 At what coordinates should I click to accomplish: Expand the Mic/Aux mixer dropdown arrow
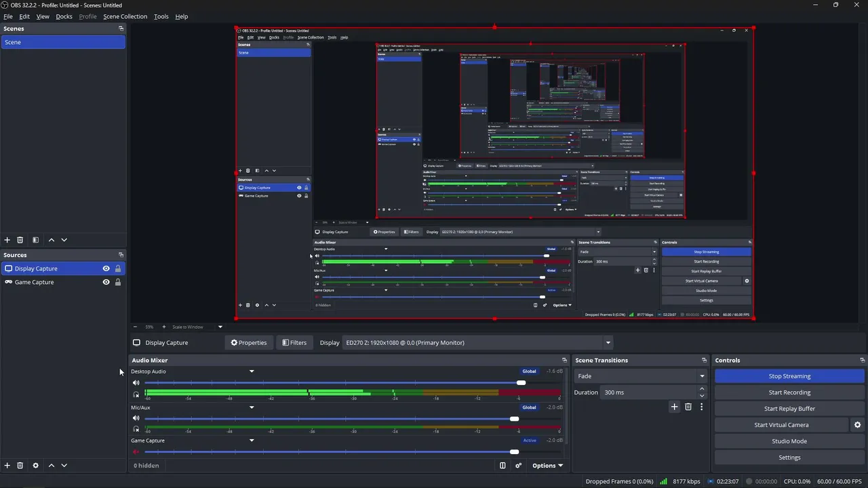[x=252, y=407]
